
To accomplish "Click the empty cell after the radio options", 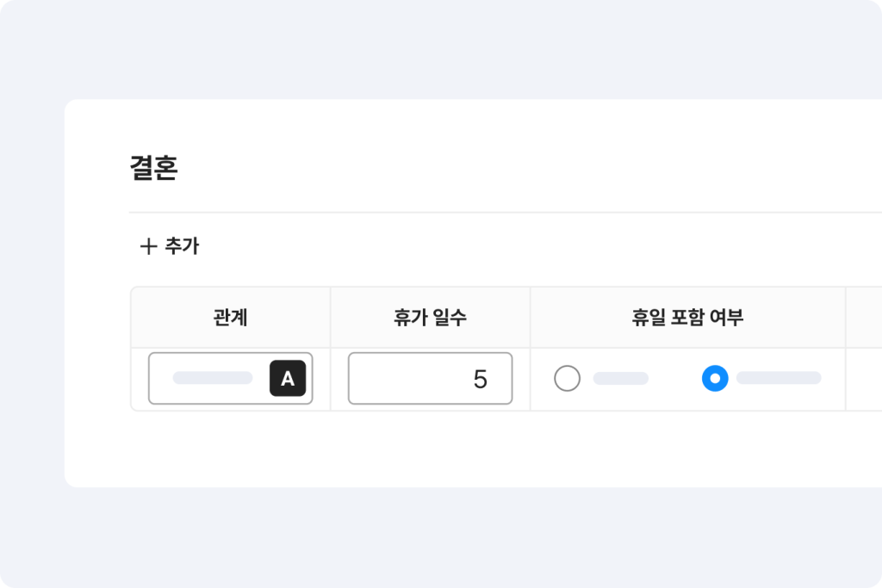I will coord(864,380).
